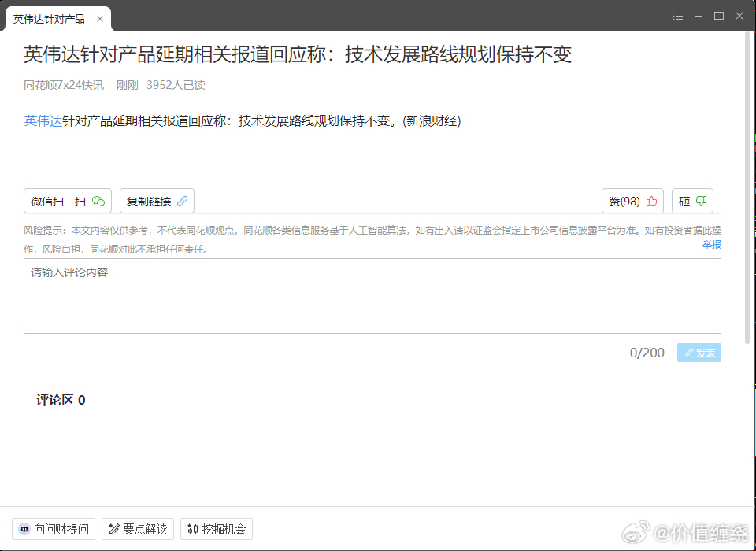Image resolution: width=756 pixels, height=551 pixels.
Task: Select the 英伟达针对产品 tab
Action: 57,19
